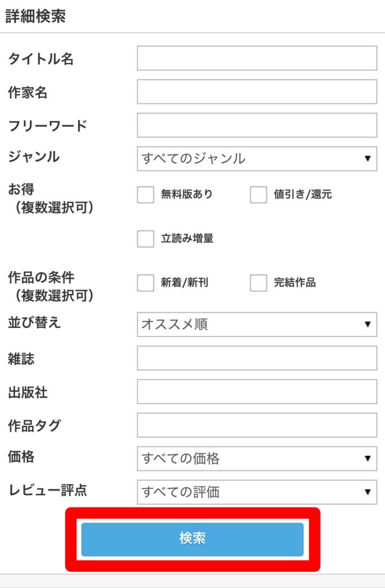Expand the 並び替え sort dropdown

coord(256,324)
